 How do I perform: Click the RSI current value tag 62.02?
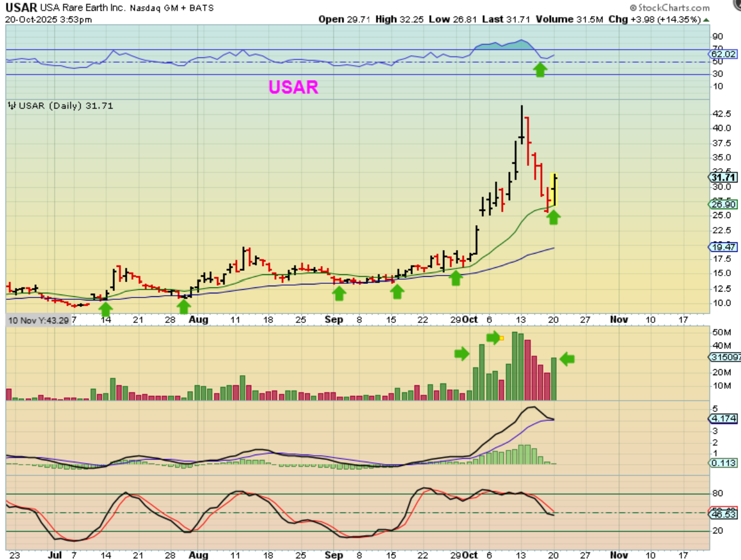pos(723,54)
